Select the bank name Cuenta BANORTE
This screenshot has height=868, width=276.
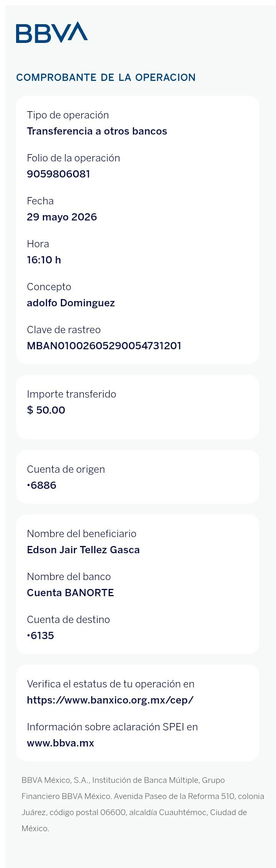[x=70, y=593]
